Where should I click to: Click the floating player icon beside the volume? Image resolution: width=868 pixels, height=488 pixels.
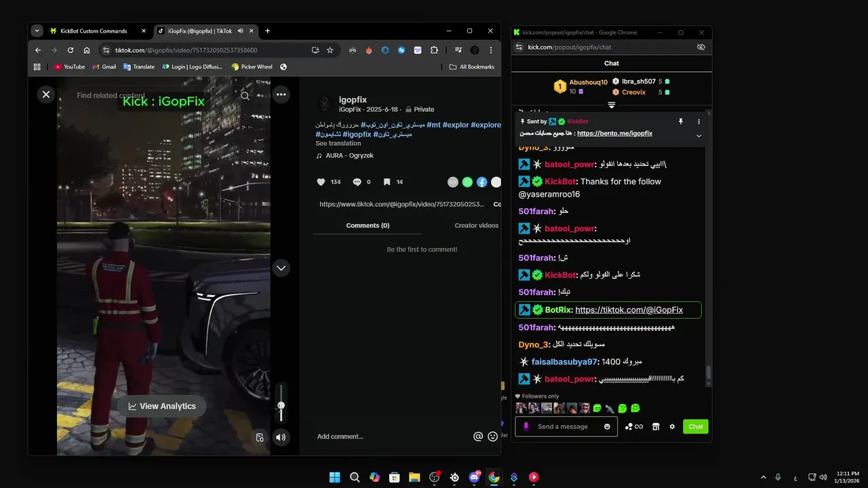click(x=260, y=437)
